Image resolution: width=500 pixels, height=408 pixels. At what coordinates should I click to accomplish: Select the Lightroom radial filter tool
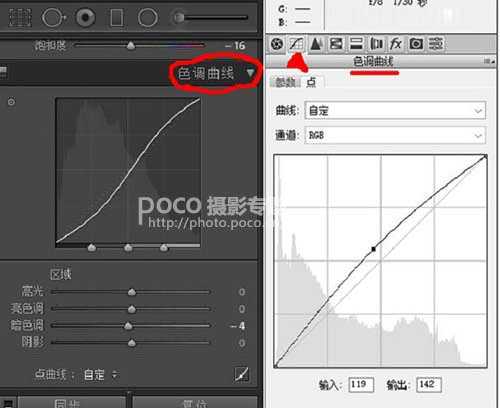tap(148, 18)
